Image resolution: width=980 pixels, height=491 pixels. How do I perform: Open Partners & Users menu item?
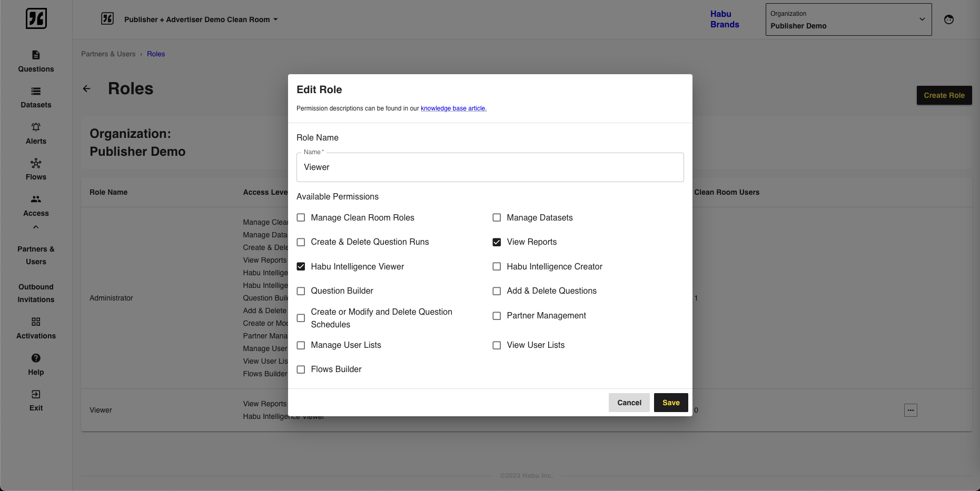click(36, 255)
